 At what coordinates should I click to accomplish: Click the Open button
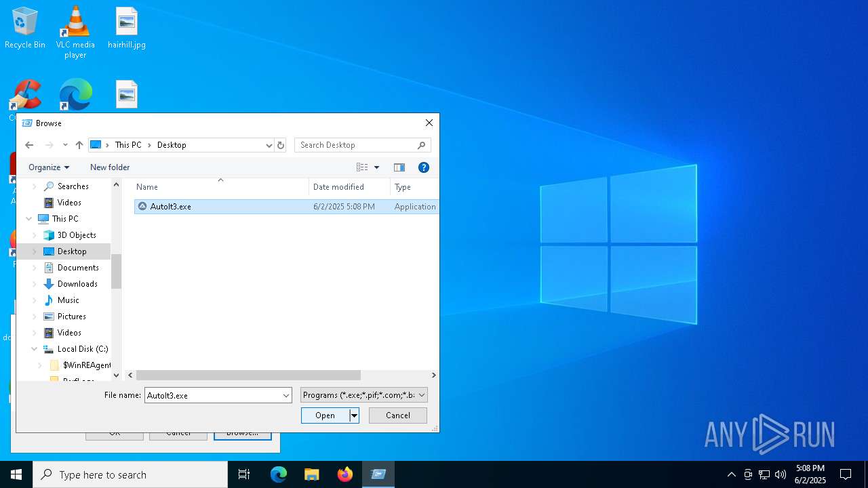point(325,415)
